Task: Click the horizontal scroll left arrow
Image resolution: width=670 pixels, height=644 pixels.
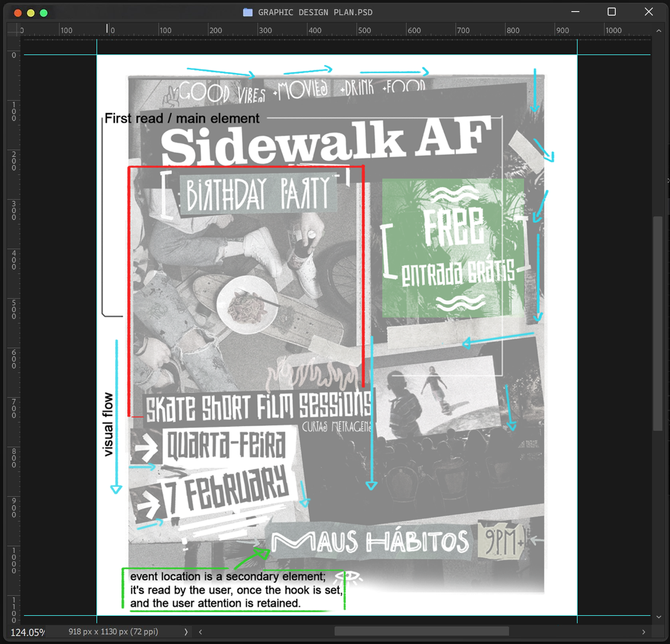Action: click(200, 632)
